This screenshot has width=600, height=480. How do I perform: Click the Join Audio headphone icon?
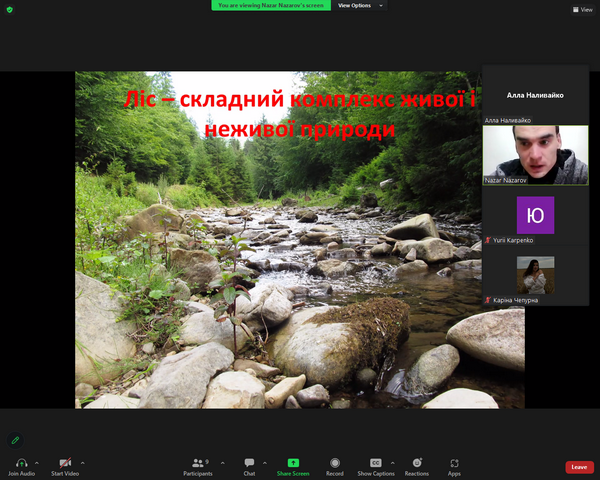pyautogui.click(x=20, y=463)
